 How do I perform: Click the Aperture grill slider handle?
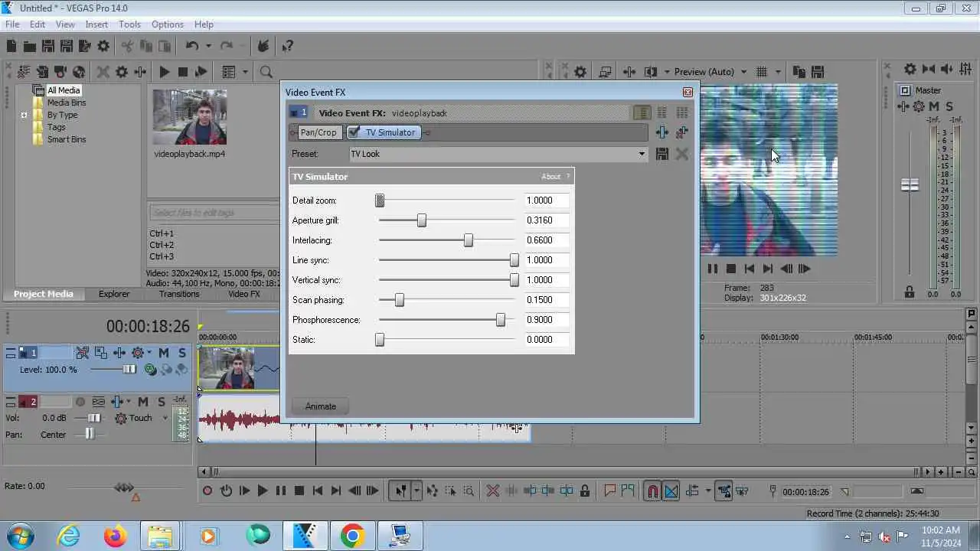[x=421, y=220]
